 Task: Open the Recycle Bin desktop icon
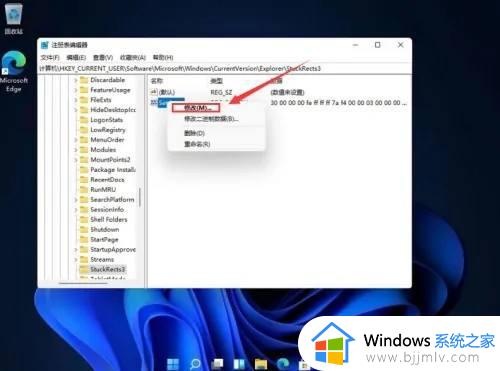(13, 18)
